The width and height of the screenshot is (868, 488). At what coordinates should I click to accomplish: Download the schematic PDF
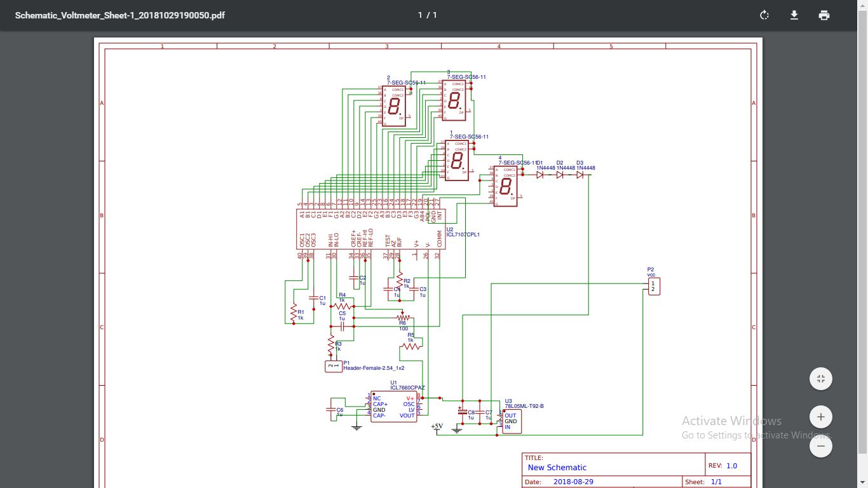pyautogui.click(x=794, y=15)
